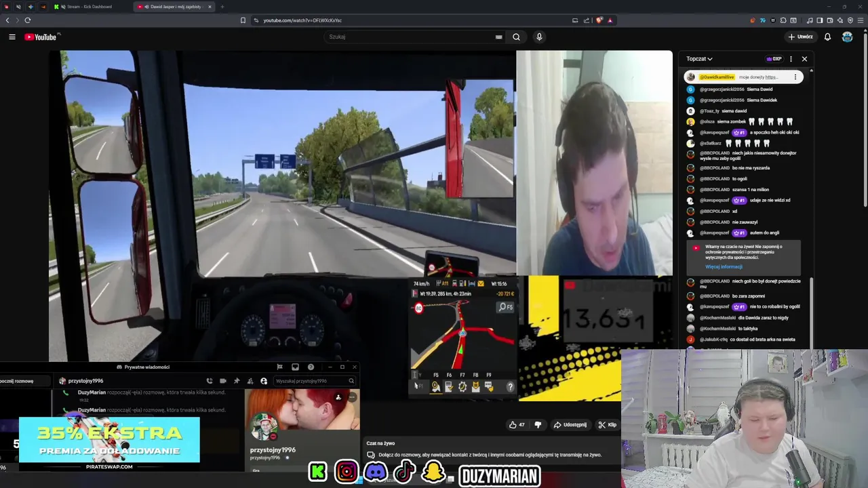This screenshot has width=868, height=488.
Task: Click the TikTok overlay icon
Action: tap(404, 472)
